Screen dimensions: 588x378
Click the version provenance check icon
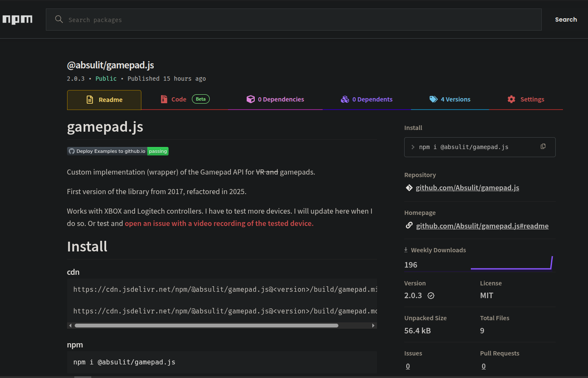pyautogui.click(x=431, y=296)
